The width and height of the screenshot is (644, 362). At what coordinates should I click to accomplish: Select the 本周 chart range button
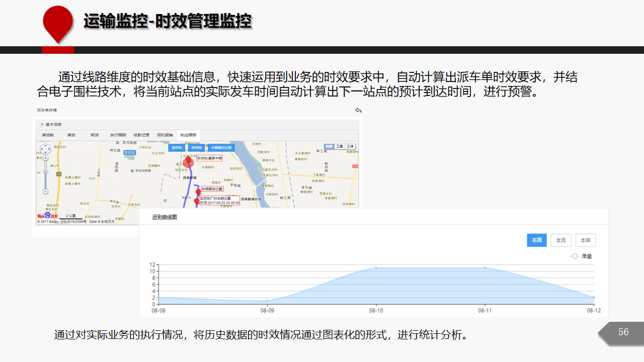click(x=537, y=240)
